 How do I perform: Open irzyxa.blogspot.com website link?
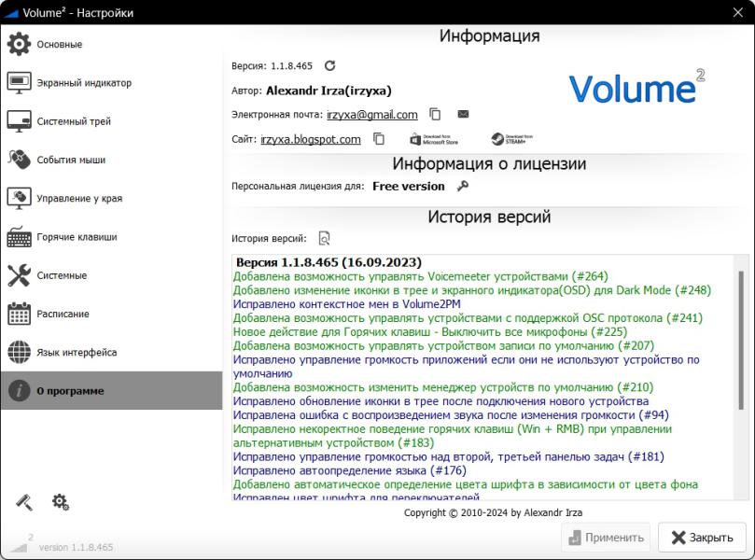coord(311,140)
